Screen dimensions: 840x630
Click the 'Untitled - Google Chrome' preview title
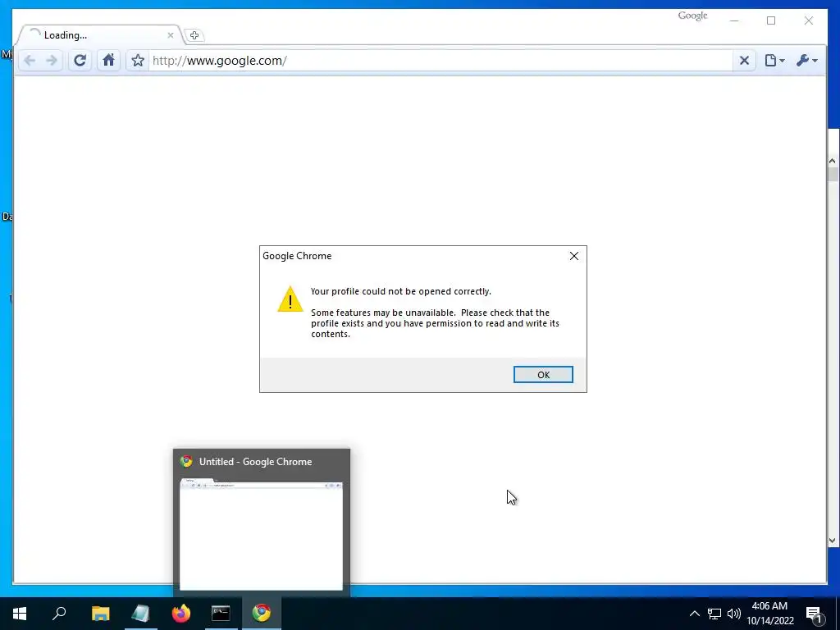click(x=256, y=462)
